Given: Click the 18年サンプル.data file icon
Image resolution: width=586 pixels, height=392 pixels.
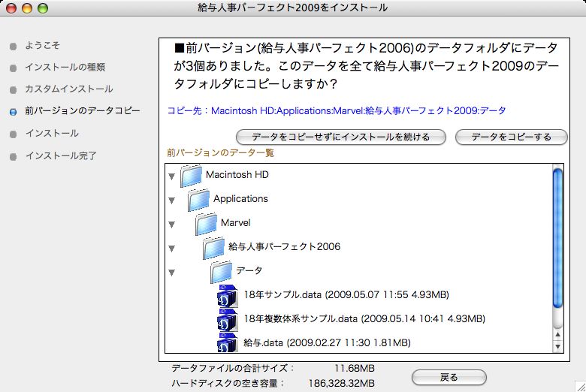Looking at the screenshot, I should coord(227,296).
